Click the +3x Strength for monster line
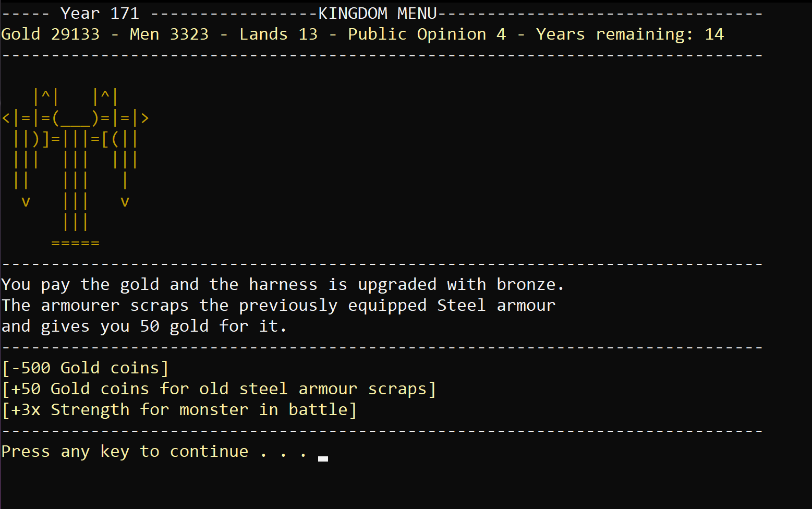This screenshot has height=509, width=812. [x=179, y=409]
